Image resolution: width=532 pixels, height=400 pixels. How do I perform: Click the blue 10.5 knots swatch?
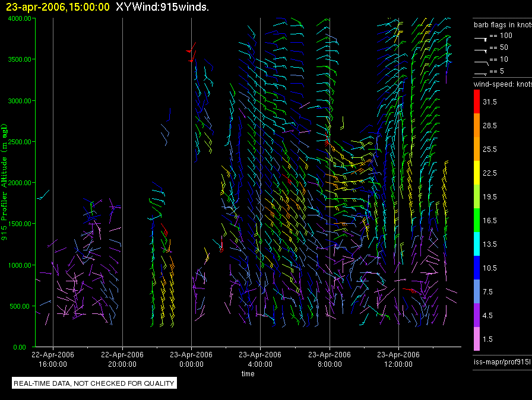(477, 268)
